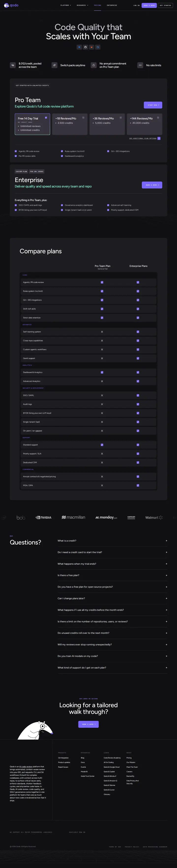Expand 'Do I need a credit card' question

[112, 552]
